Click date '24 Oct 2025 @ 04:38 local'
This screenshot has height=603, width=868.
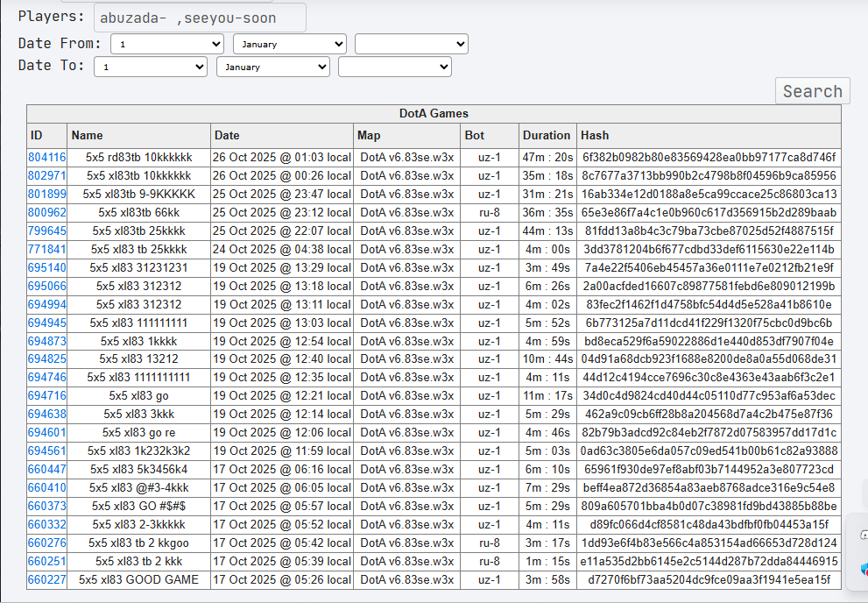tap(282, 249)
